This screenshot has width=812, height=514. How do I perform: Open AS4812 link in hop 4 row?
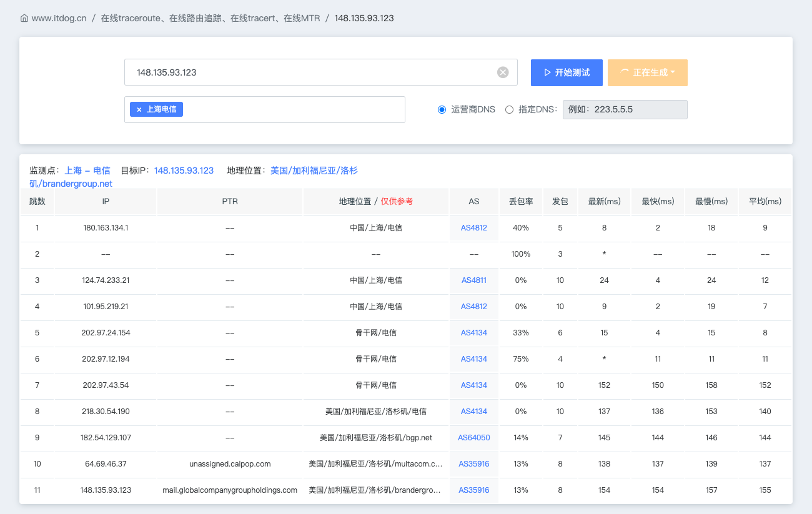(474, 307)
